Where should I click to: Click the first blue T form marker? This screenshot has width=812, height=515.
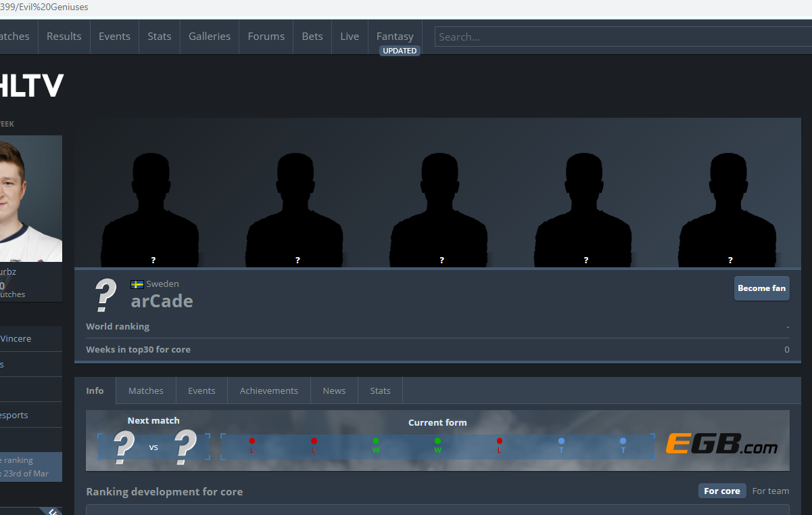coord(561,445)
